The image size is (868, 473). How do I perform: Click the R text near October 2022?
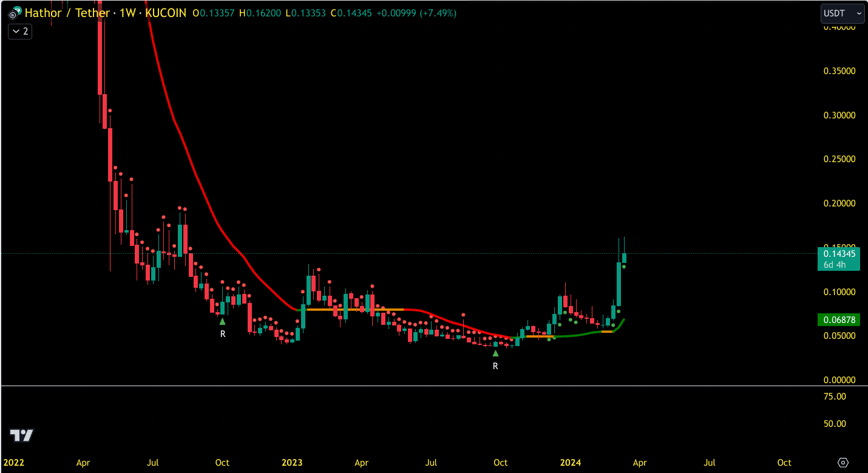point(223,334)
